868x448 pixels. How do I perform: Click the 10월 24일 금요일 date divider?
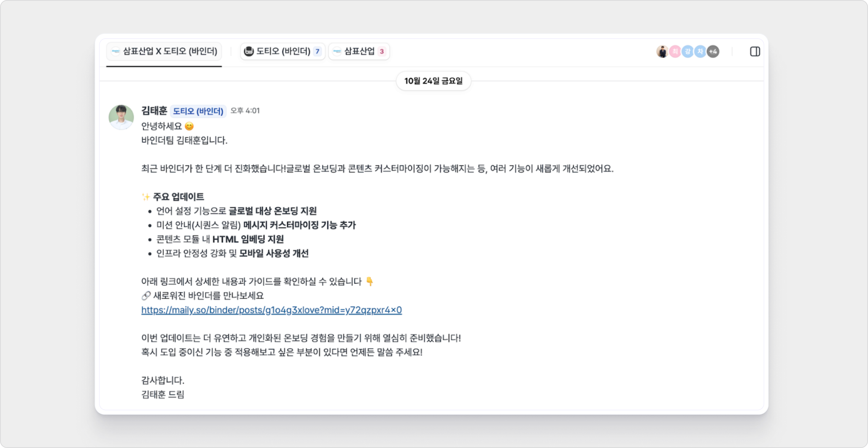[x=434, y=81]
